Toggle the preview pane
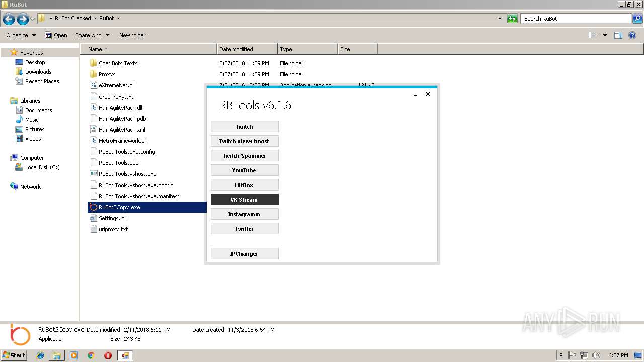The height and width of the screenshot is (362, 644). coord(618,35)
